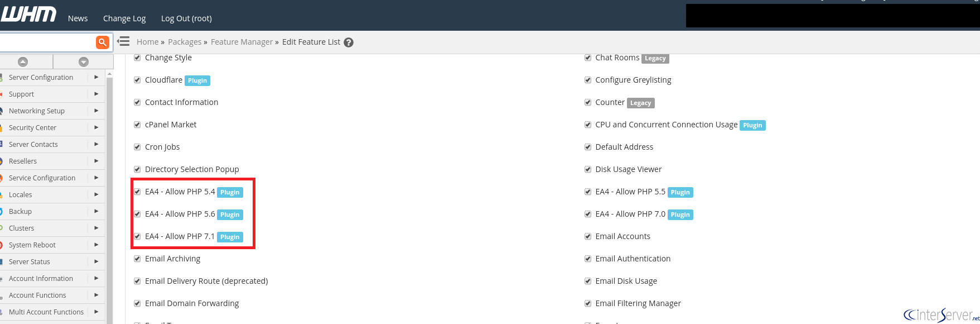Image resolution: width=980 pixels, height=324 pixels.
Task: Expand the Backup sidebar arrow
Action: 96,211
